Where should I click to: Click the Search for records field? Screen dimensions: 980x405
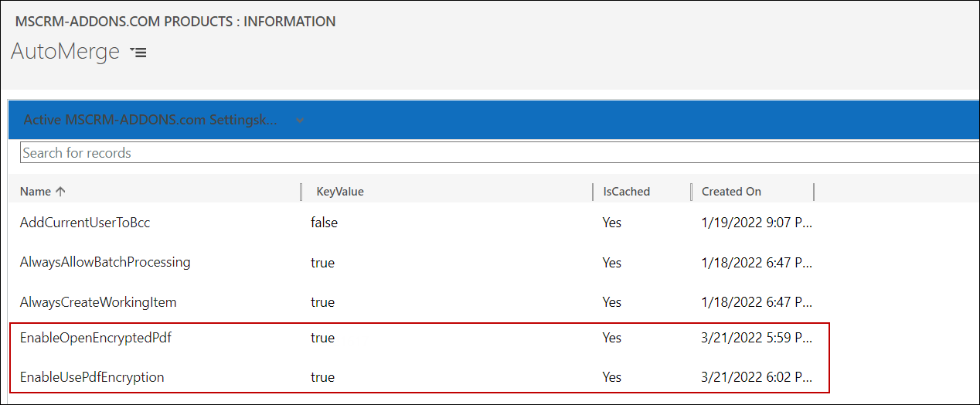(499, 153)
